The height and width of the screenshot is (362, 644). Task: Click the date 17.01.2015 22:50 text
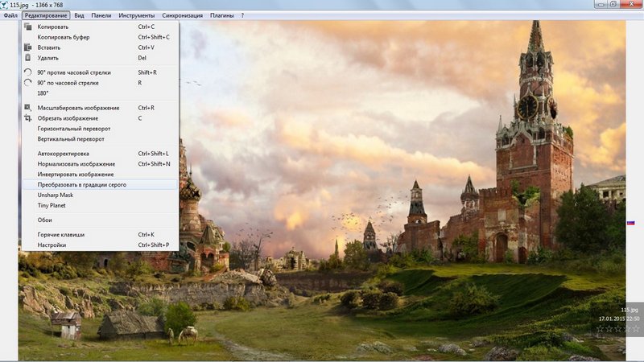619,319
